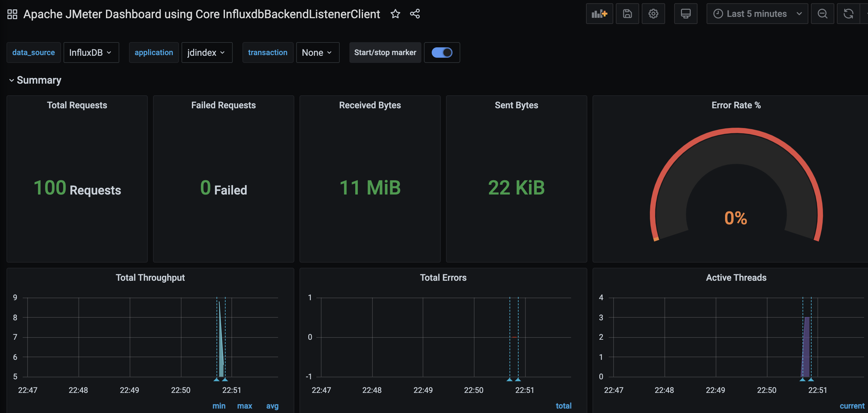This screenshot has height=413, width=868.
Task: Click the dashboards grid icon
Action: pyautogui.click(x=12, y=14)
